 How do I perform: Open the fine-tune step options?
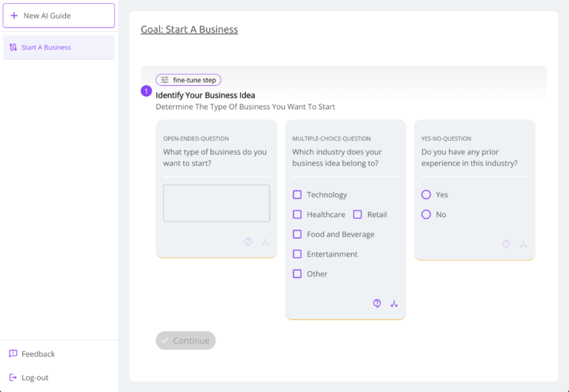[188, 80]
